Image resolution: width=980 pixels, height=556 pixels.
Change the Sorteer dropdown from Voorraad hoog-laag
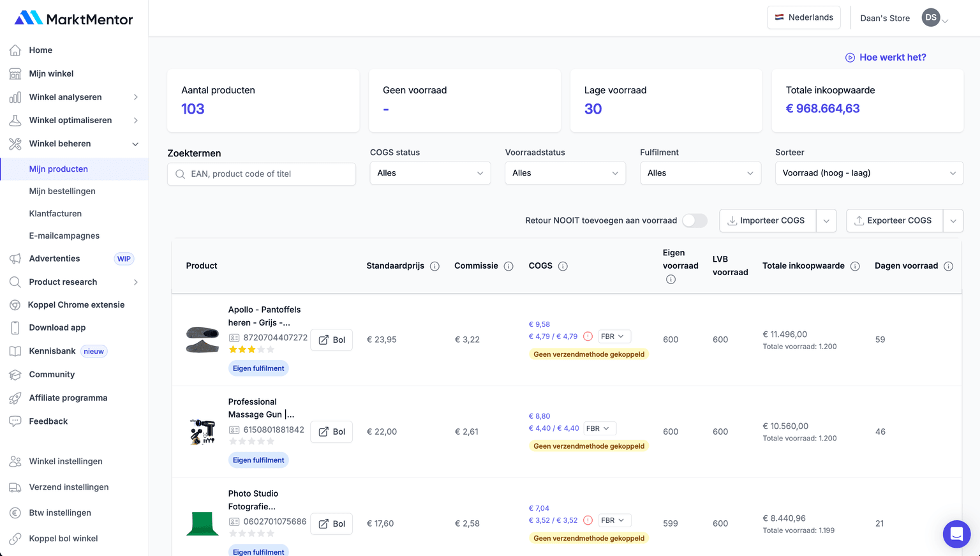point(868,173)
